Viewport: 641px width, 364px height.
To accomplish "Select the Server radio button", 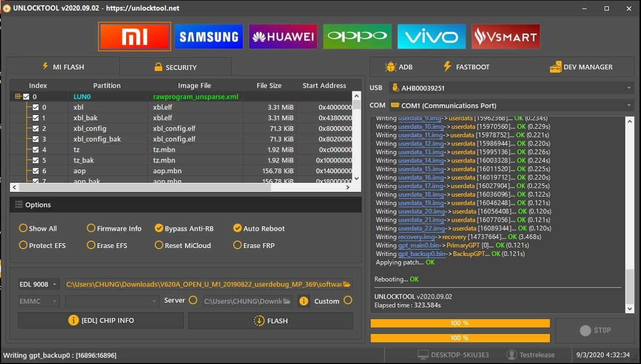I will [193, 300].
